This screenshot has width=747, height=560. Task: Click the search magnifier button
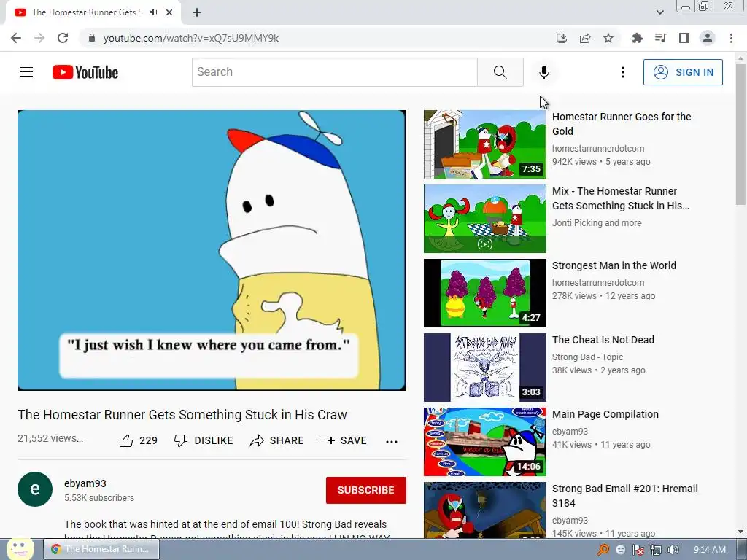(500, 72)
